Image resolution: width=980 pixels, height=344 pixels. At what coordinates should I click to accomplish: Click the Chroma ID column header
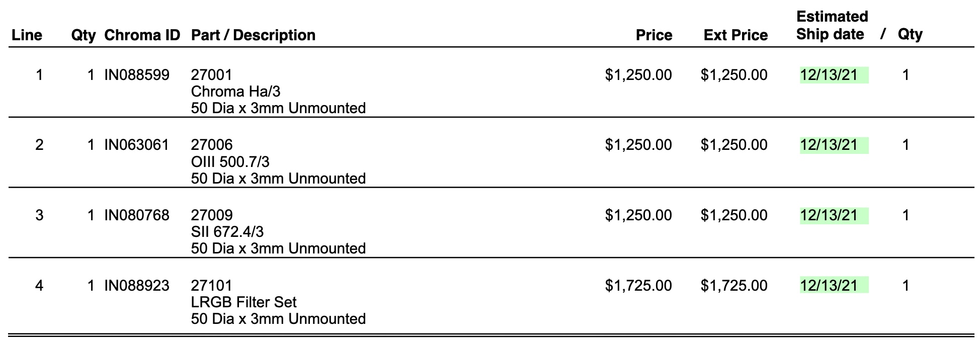pyautogui.click(x=142, y=35)
